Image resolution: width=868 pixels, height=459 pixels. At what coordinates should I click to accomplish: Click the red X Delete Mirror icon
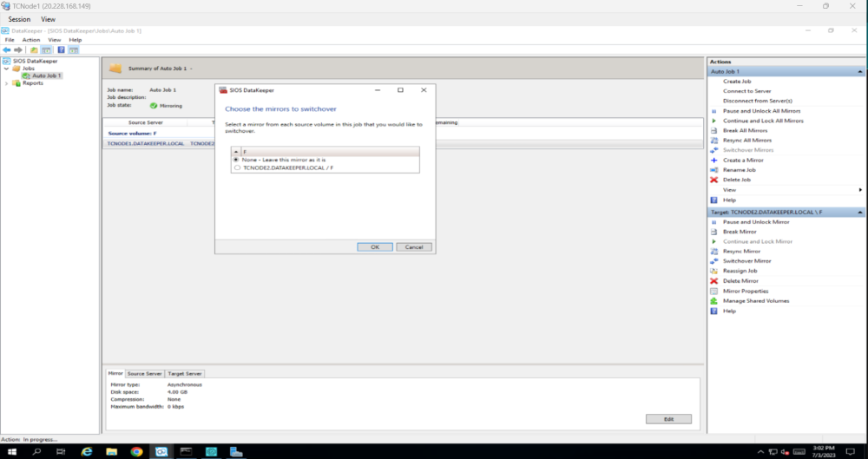[x=714, y=281]
